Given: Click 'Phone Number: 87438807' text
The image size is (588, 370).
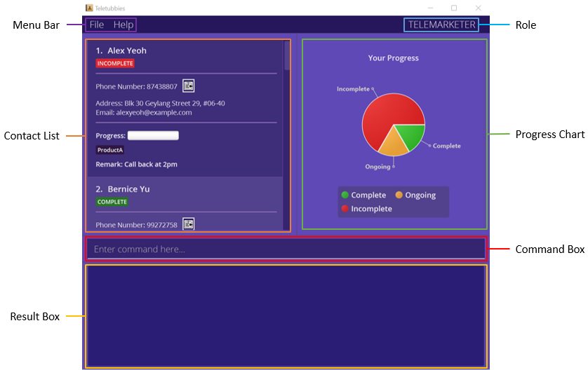Looking at the screenshot, I should click(x=137, y=86).
